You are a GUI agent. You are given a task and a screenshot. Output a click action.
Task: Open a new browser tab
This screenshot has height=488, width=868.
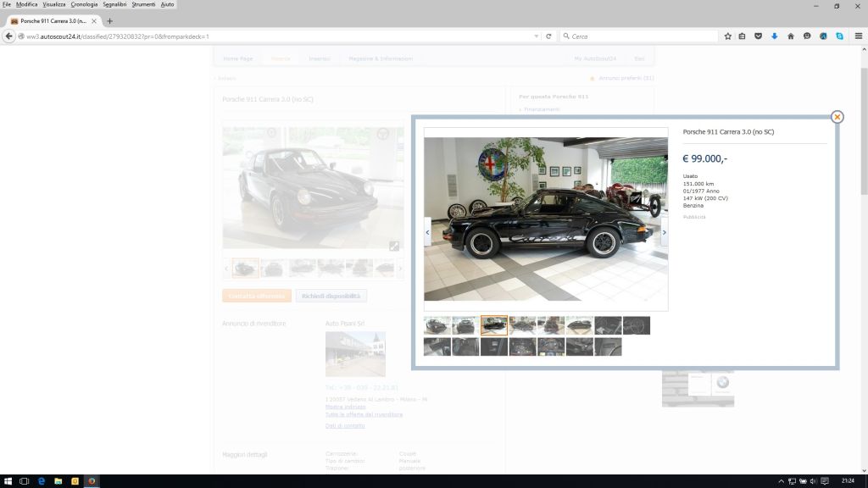pos(109,21)
